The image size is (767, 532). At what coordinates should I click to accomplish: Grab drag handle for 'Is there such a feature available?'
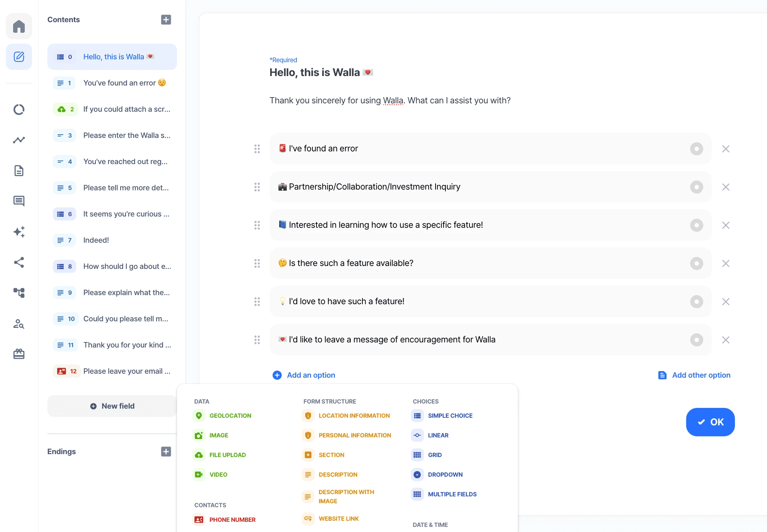257,263
